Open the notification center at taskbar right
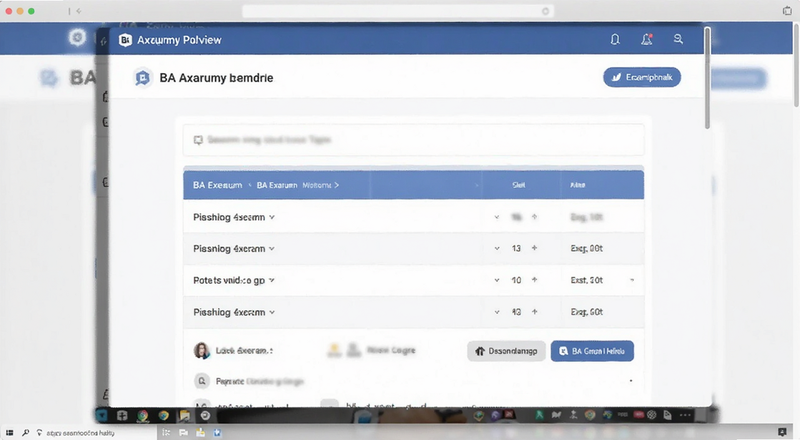Viewport: 800px width, 440px height. pyautogui.click(x=783, y=432)
